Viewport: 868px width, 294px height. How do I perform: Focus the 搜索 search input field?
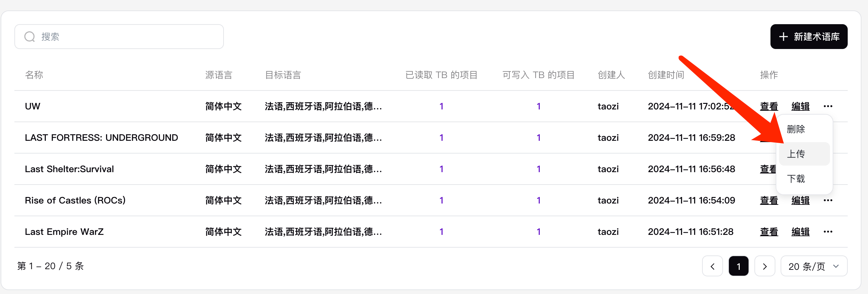point(128,37)
